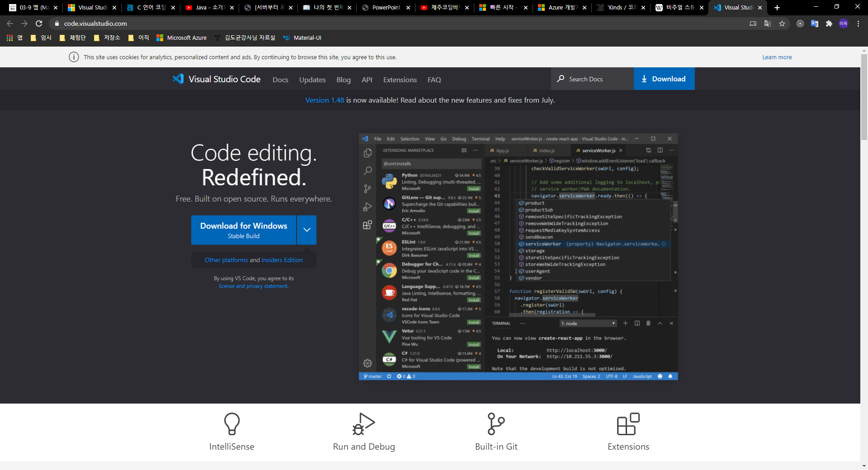Open the Insiders Edition link
This screenshot has width=868, height=470.
tap(282, 260)
